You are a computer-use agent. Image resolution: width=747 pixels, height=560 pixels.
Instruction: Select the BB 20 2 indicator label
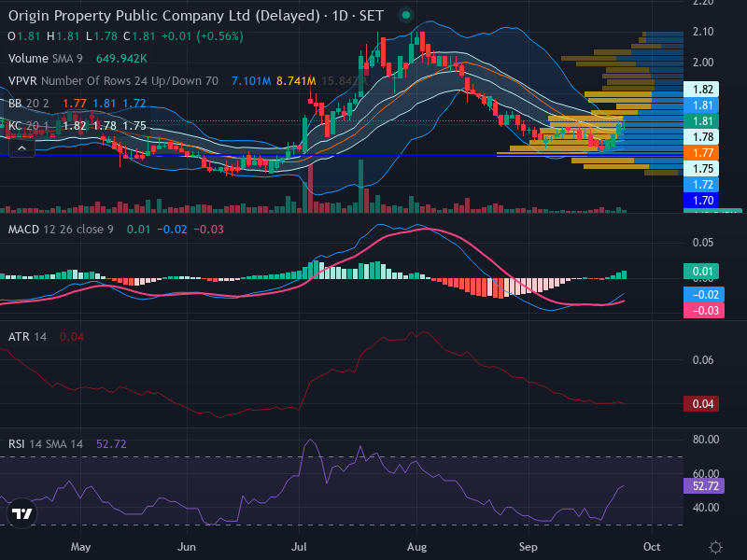29,104
